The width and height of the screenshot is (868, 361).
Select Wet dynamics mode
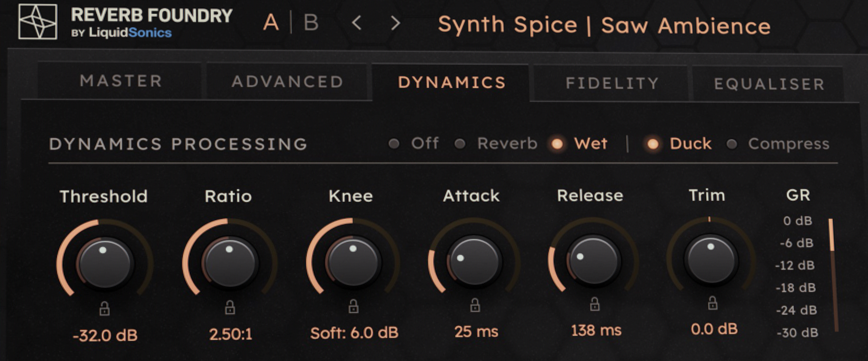pos(579,143)
